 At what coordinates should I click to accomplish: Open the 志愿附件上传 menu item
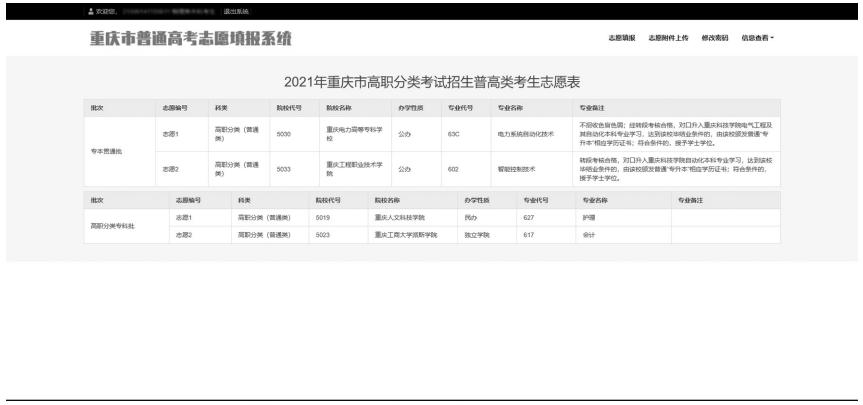(x=668, y=38)
